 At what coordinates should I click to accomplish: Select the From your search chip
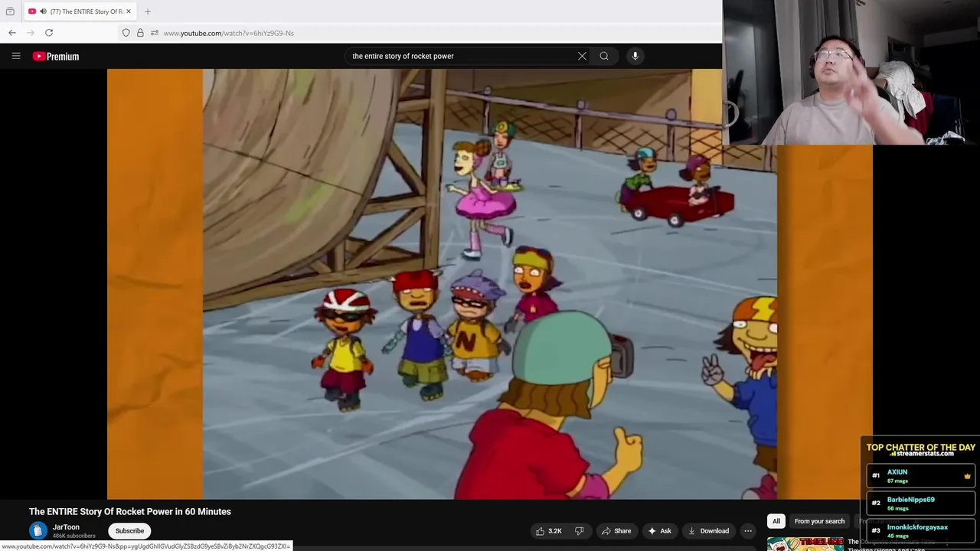tap(819, 521)
